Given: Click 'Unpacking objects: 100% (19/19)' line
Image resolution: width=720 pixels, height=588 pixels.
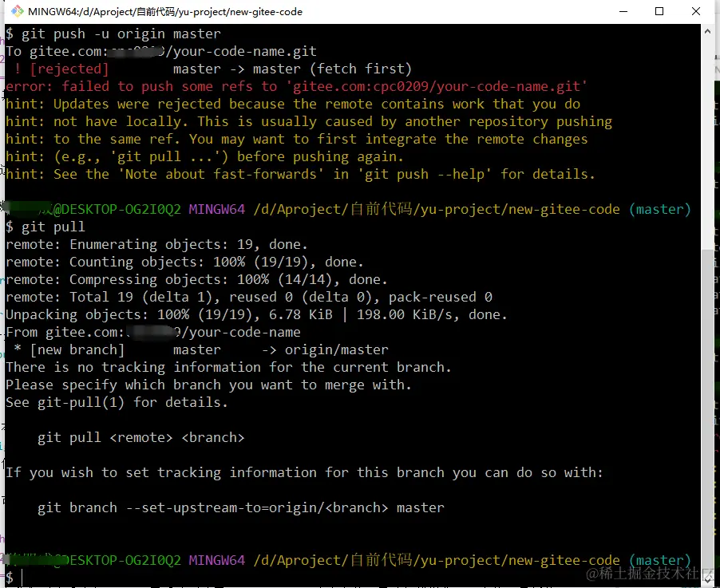Looking at the screenshot, I should tap(256, 315).
